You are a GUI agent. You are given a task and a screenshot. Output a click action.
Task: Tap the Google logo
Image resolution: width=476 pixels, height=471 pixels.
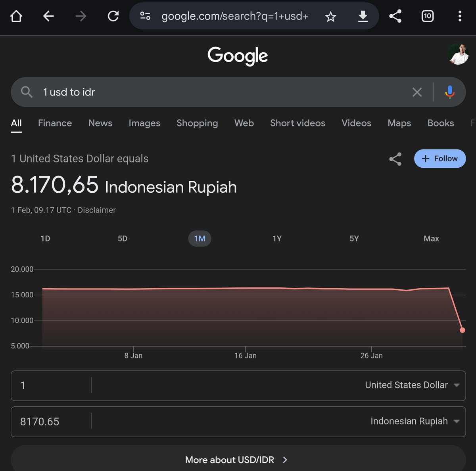pyautogui.click(x=238, y=56)
